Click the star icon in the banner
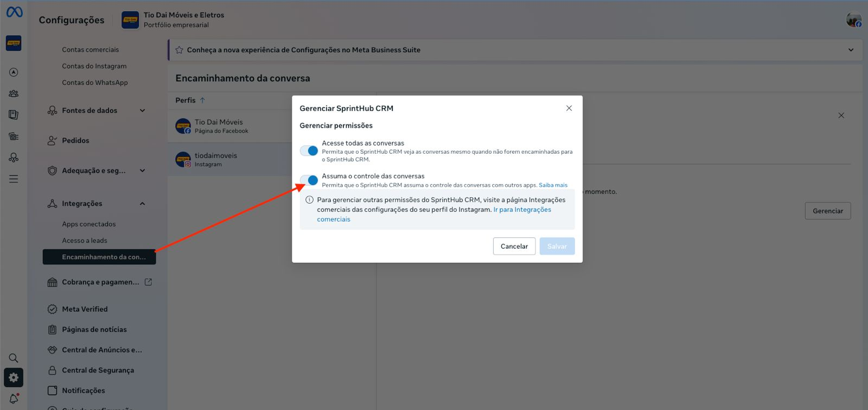Image resolution: width=868 pixels, height=410 pixels. coord(179,50)
